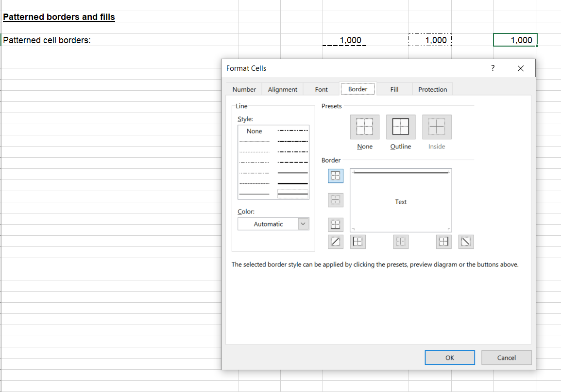Apply the Outline border preset

[x=401, y=127]
